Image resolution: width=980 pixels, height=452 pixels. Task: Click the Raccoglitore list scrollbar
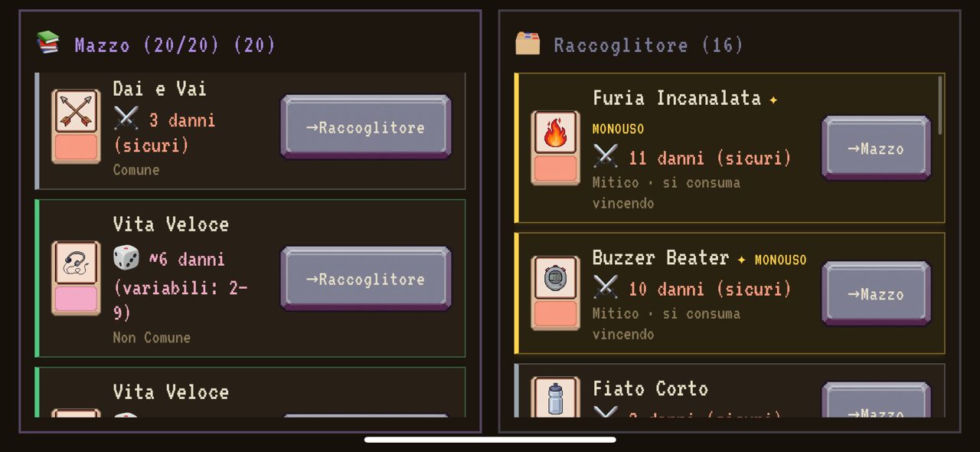tap(940, 106)
